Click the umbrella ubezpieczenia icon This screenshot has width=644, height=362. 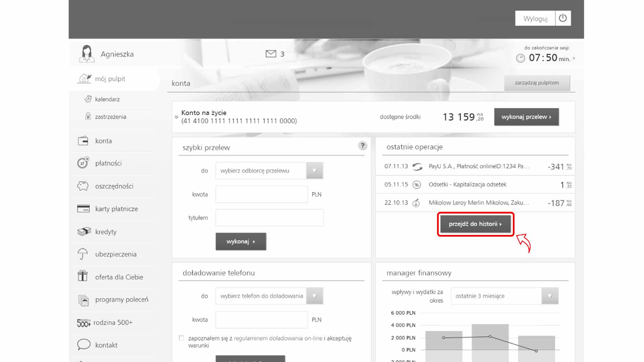(83, 254)
